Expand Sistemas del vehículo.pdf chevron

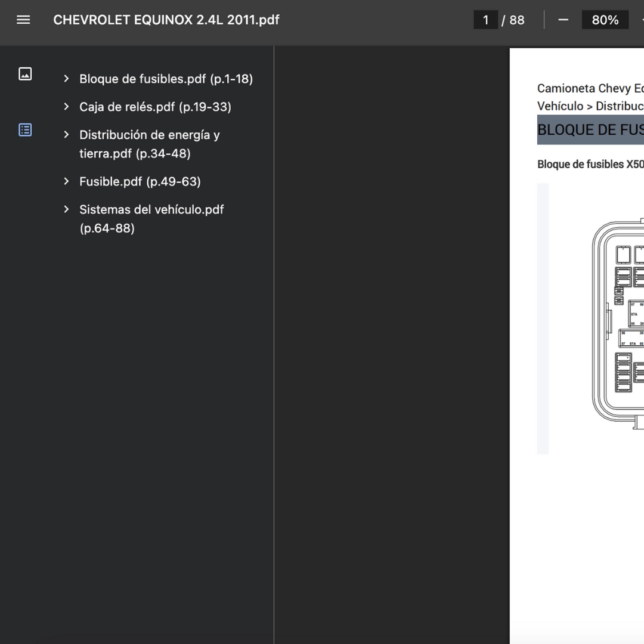click(x=66, y=209)
